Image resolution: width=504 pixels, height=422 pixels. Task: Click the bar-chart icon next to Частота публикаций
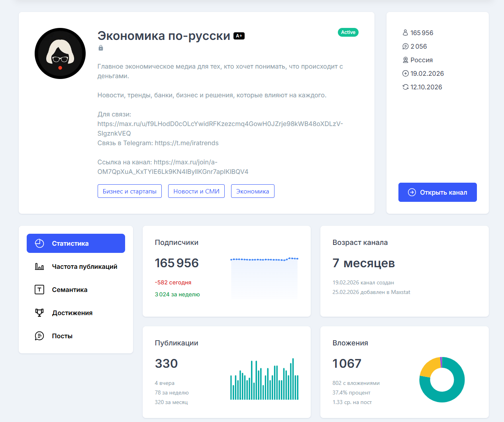coord(39,266)
